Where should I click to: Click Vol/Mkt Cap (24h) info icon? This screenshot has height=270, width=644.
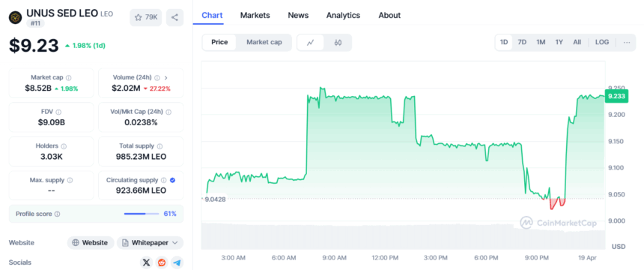[168, 112]
